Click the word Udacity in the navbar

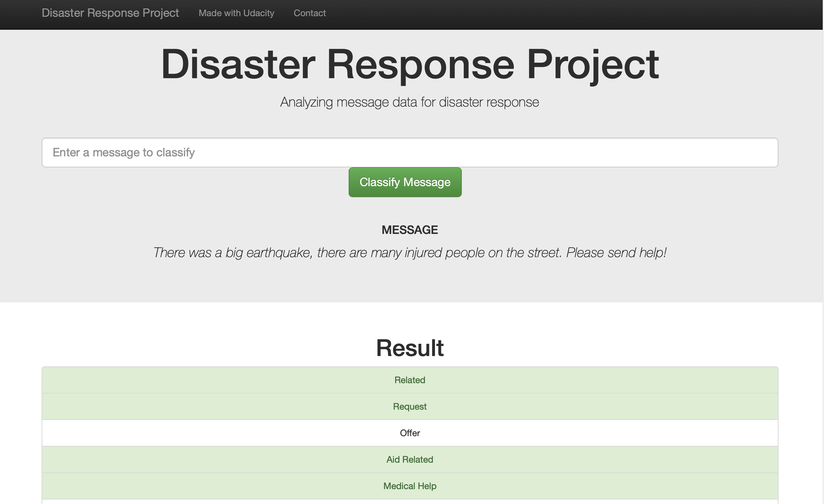pyautogui.click(x=259, y=13)
